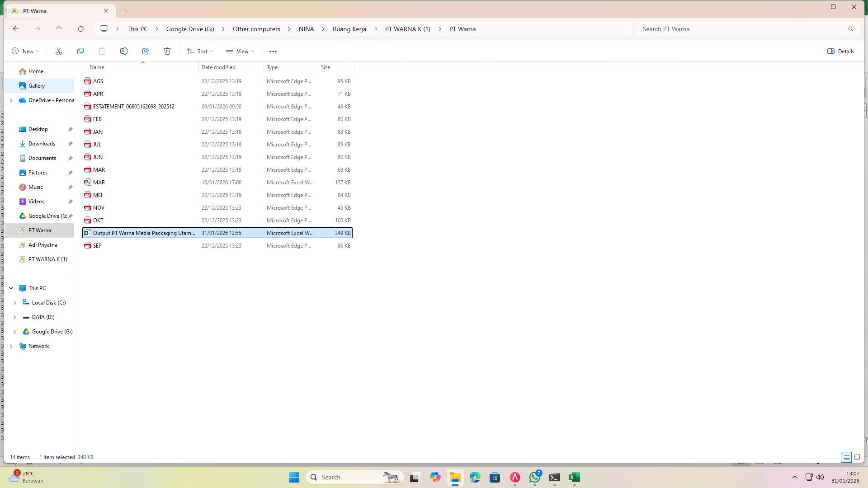This screenshot has width=868, height=488.
Task: Open WhatsApp from the taskbar
Action: click(x=535, y=477)
